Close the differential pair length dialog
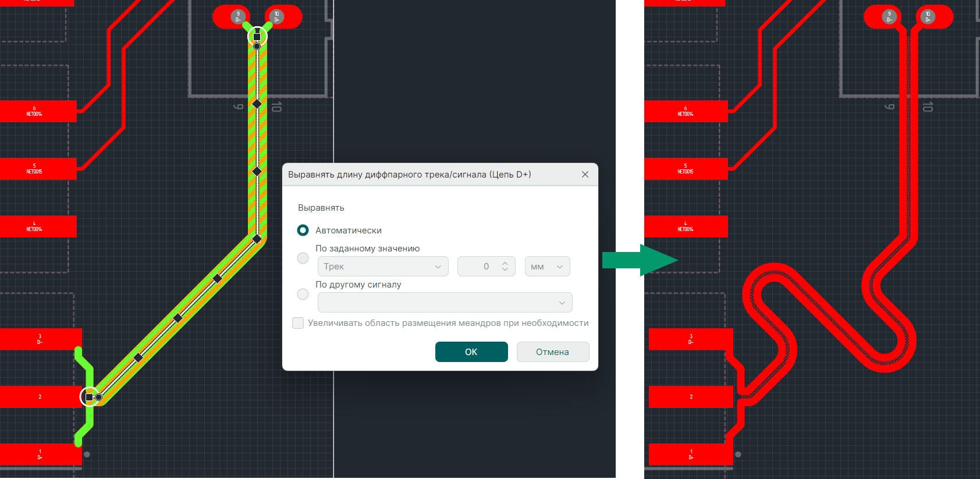 (585, 175)
